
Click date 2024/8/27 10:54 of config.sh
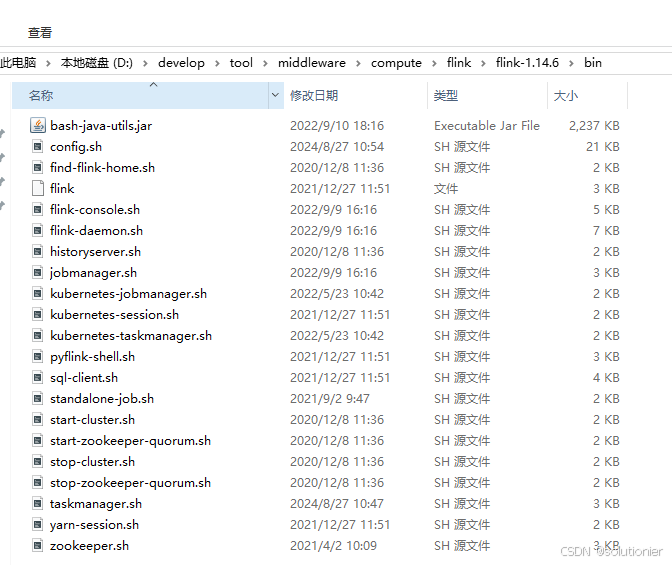[337, 147]
